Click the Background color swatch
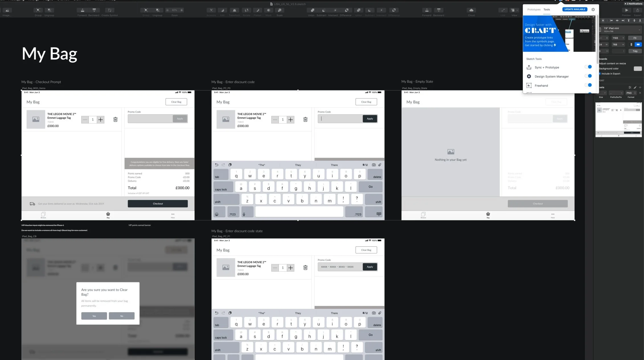This screenshot has width=644, height=360. [637, 68]
